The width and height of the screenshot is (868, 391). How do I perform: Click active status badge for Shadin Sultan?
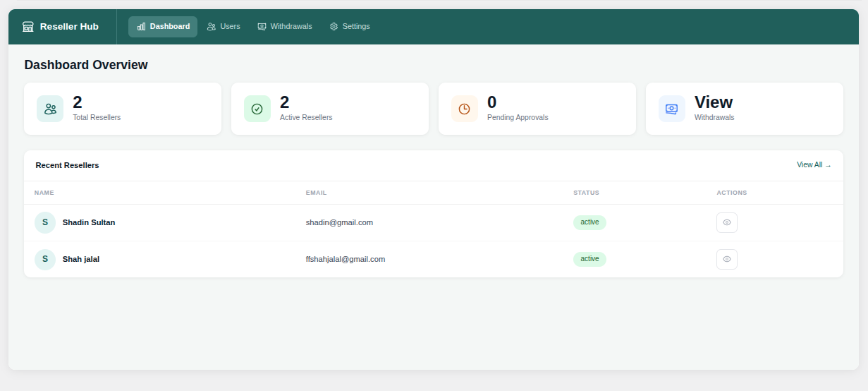pyautogui.click(x=589, y=222)
